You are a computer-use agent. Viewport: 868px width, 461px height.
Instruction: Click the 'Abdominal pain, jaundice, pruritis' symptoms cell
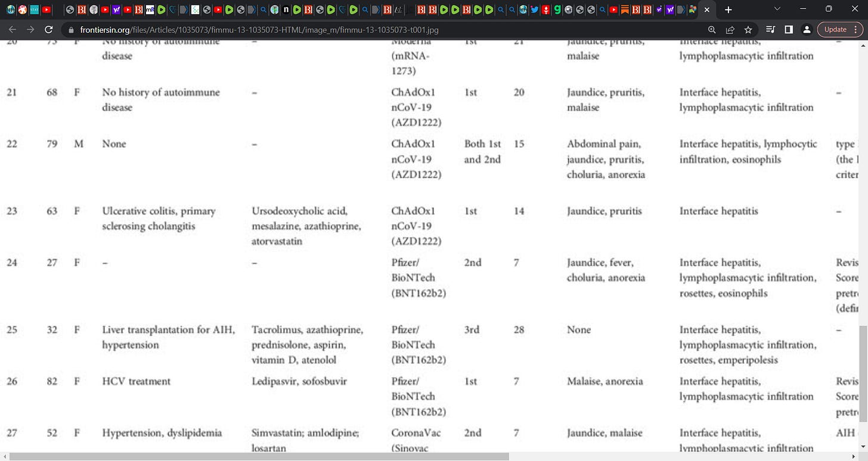606,160
